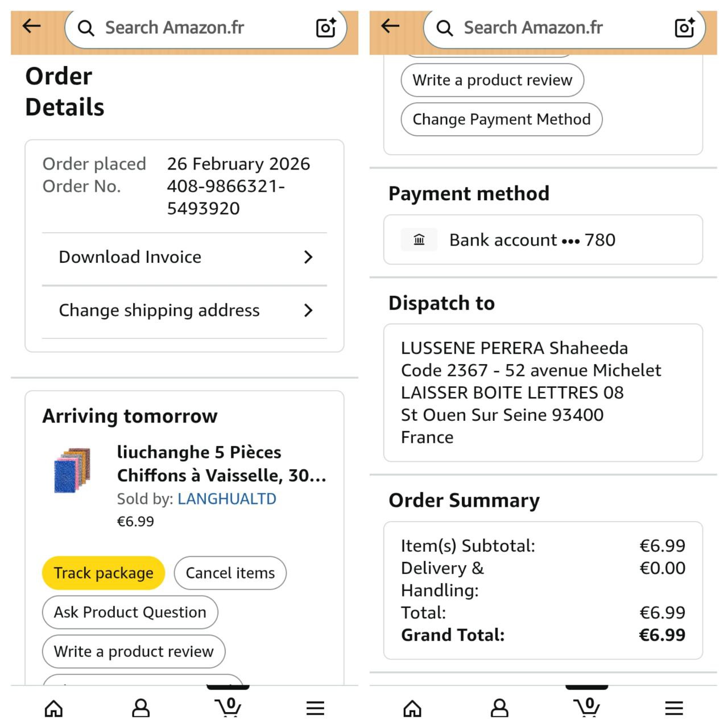
Task: Open hamburger menu below the Order Summary
Action: point(674,708)
